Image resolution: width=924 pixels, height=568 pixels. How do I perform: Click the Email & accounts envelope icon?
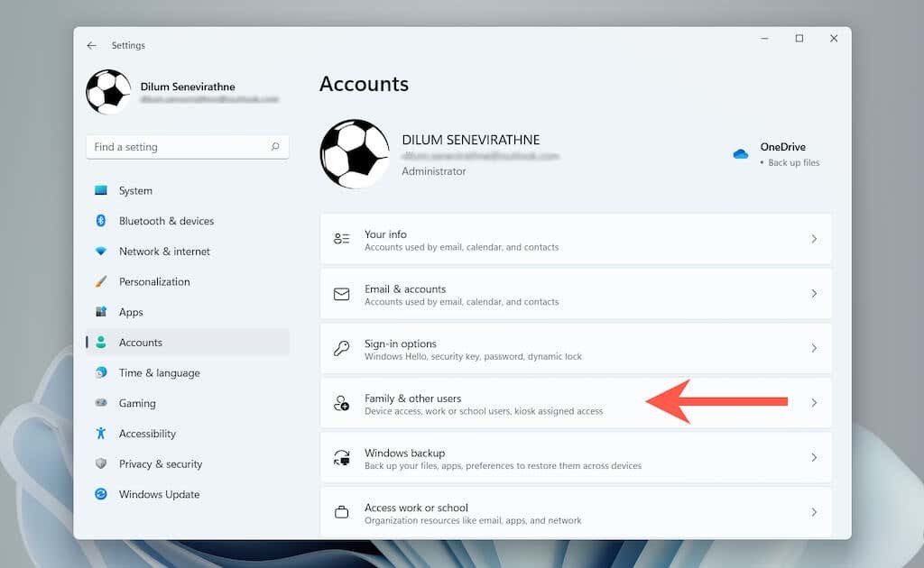tap(341, 294)
